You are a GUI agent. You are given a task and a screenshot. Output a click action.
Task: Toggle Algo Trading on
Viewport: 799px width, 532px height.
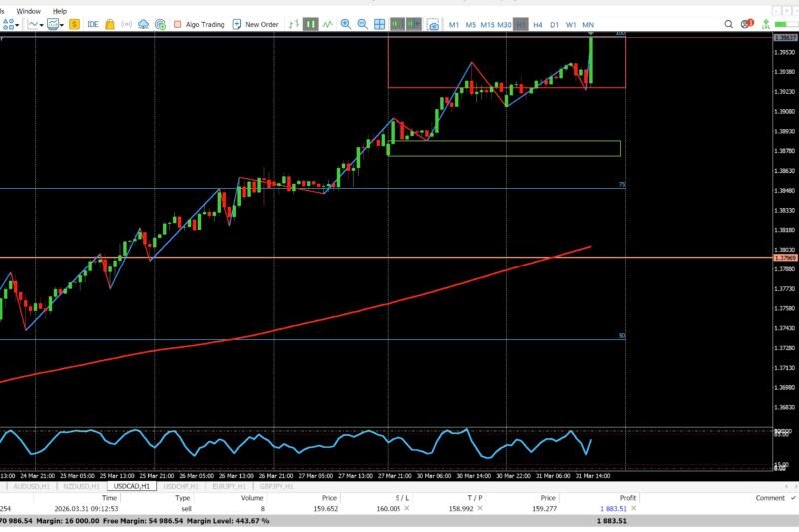[199, 24]
